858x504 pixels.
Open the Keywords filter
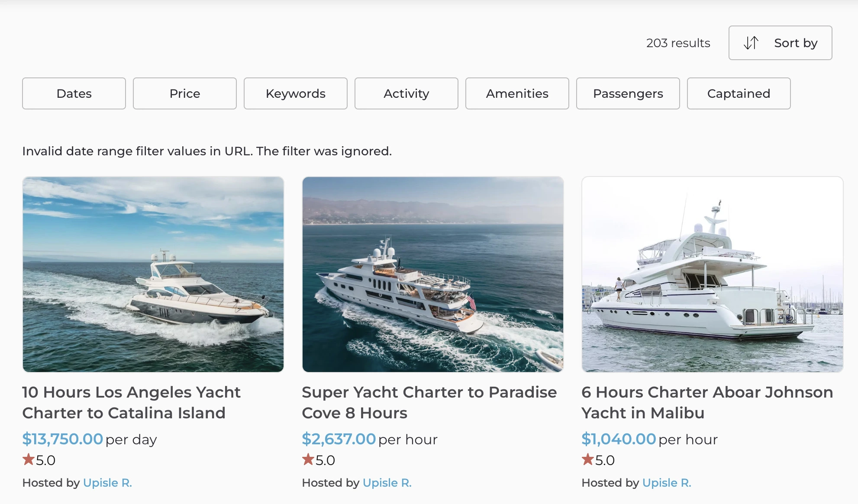tap(296, 93)
